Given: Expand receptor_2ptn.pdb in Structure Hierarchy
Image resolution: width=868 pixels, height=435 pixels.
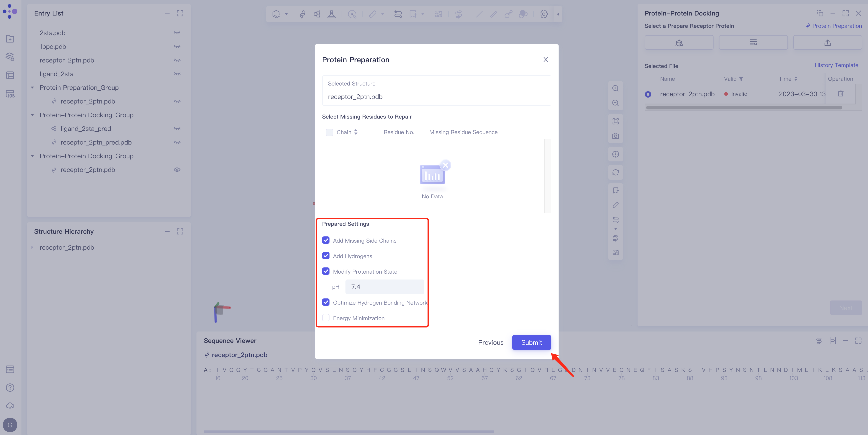Looking at the screenshot, I should pos(32,247).
